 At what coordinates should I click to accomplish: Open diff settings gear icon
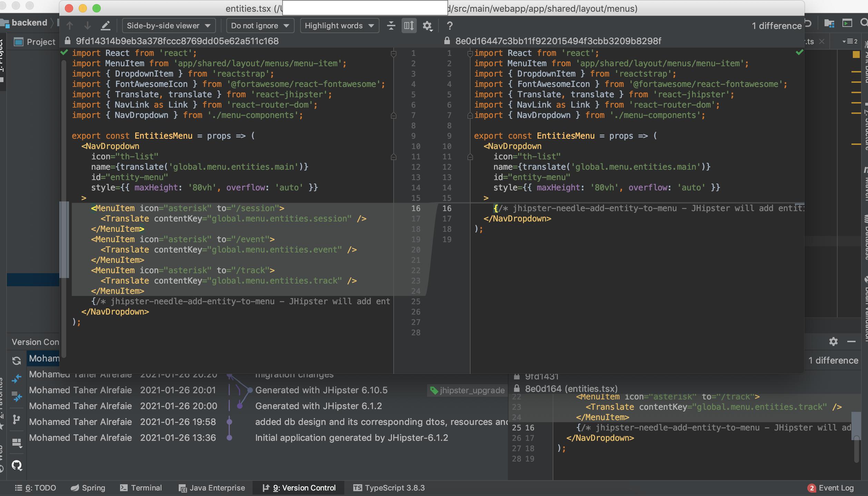(427, 26)
